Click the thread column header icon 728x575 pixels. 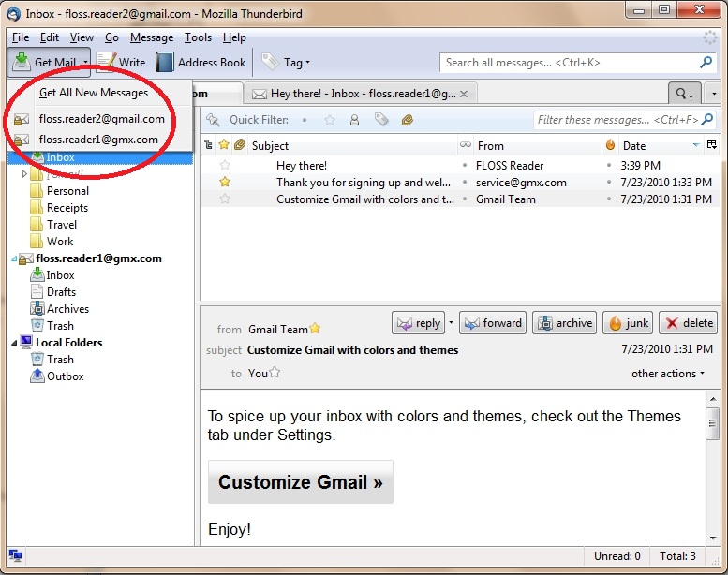coord(208,145)
